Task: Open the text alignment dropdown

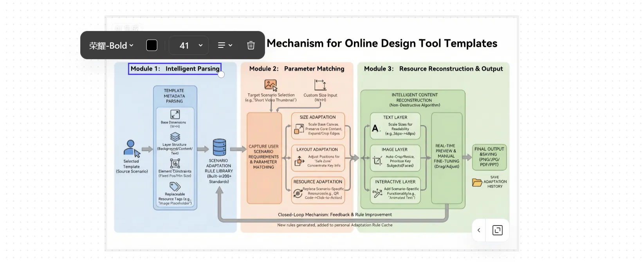Action: click(225, 45)
